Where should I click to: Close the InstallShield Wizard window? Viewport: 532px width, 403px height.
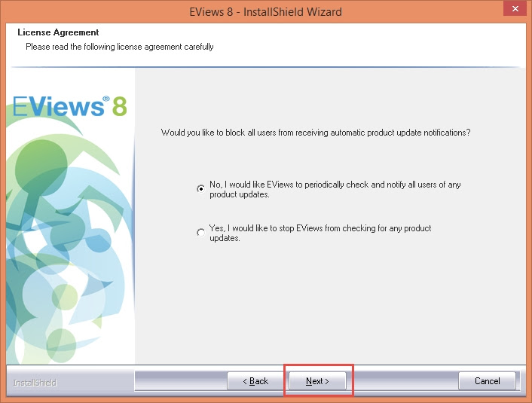pyautogui.click(x=515, y=8)
